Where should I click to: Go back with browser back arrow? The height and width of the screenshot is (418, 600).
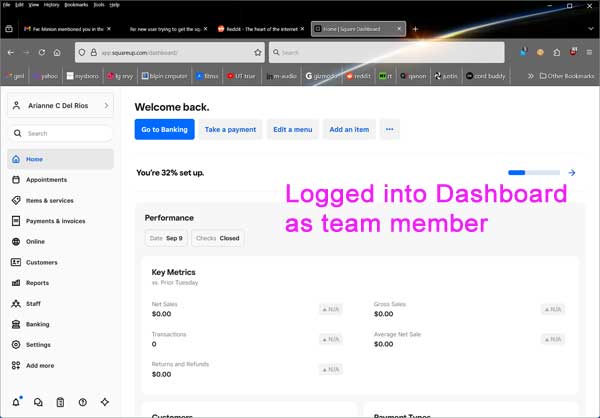[x=11, y=52]
